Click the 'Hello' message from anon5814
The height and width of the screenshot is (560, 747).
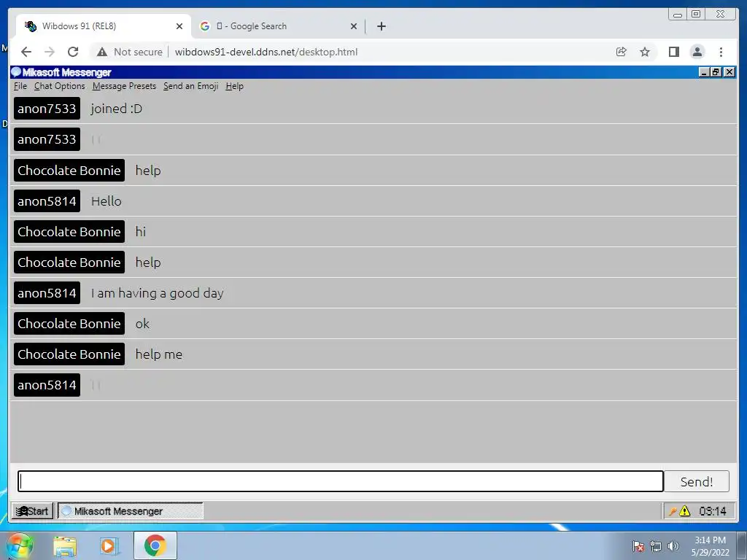(x=107, y=201)
